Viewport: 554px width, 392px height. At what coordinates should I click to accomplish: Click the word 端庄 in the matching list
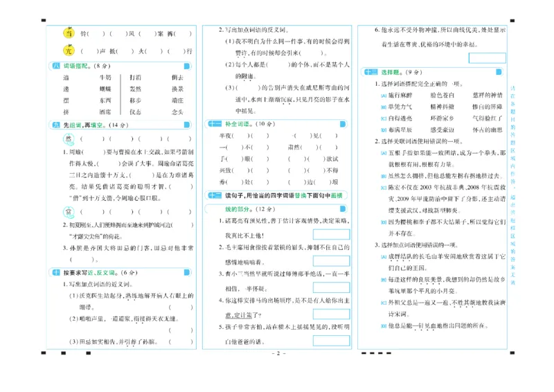point(178,100)
